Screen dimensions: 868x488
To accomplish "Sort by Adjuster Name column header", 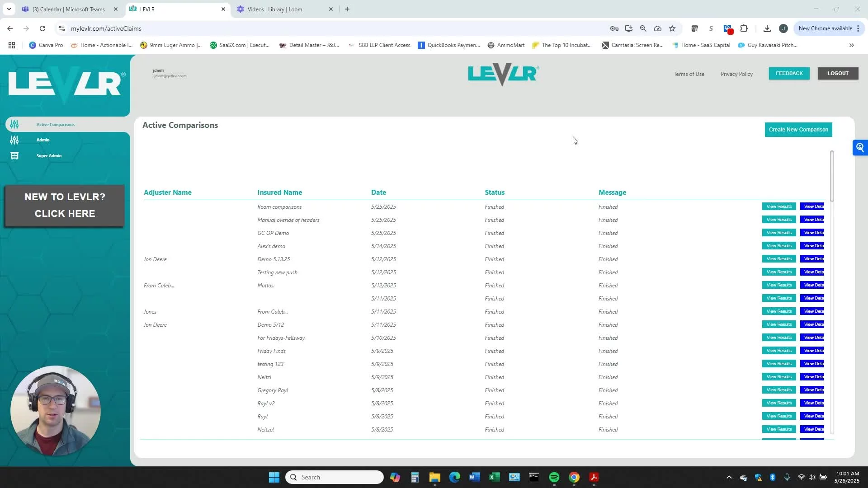I will click(x=168, y=192).
